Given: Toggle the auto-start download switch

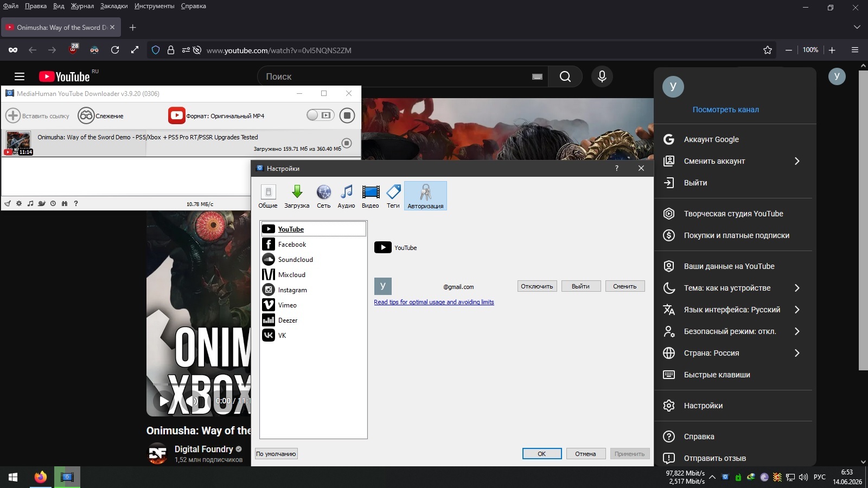Looking at the screenshot, I should [320, 115].
